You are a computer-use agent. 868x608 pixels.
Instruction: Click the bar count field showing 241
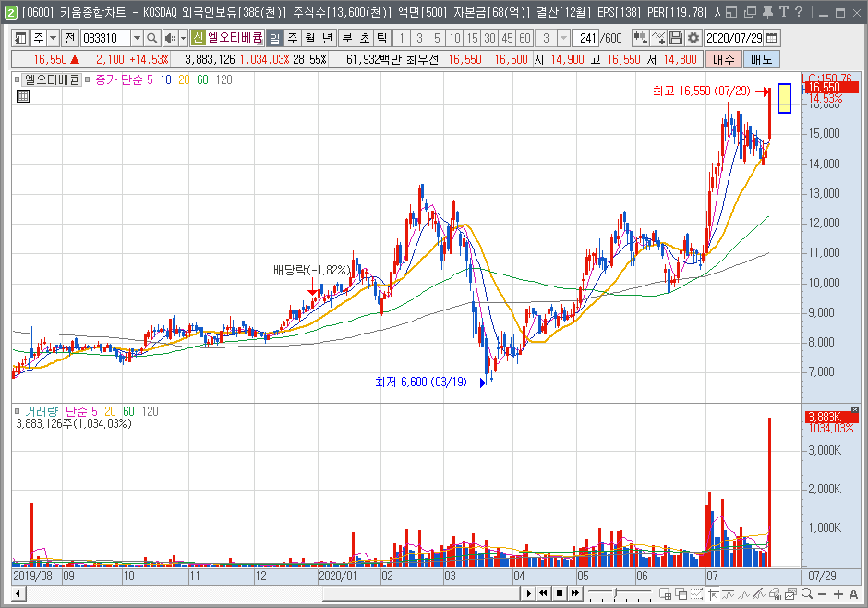click(586, 38)
